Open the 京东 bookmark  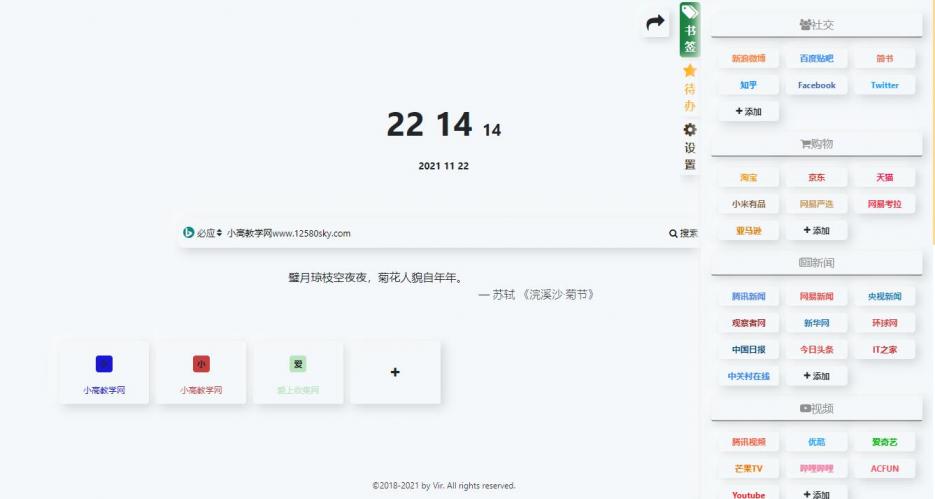coord(816,178)
